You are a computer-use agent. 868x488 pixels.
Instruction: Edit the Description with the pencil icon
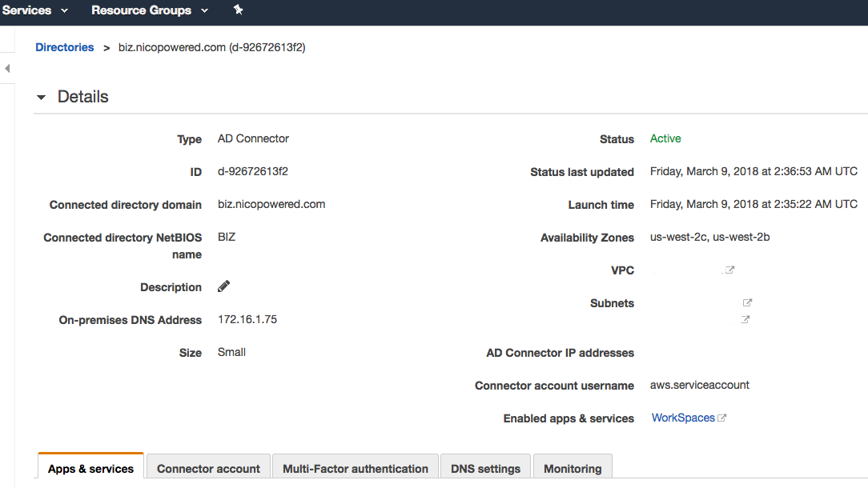point(224,286)
